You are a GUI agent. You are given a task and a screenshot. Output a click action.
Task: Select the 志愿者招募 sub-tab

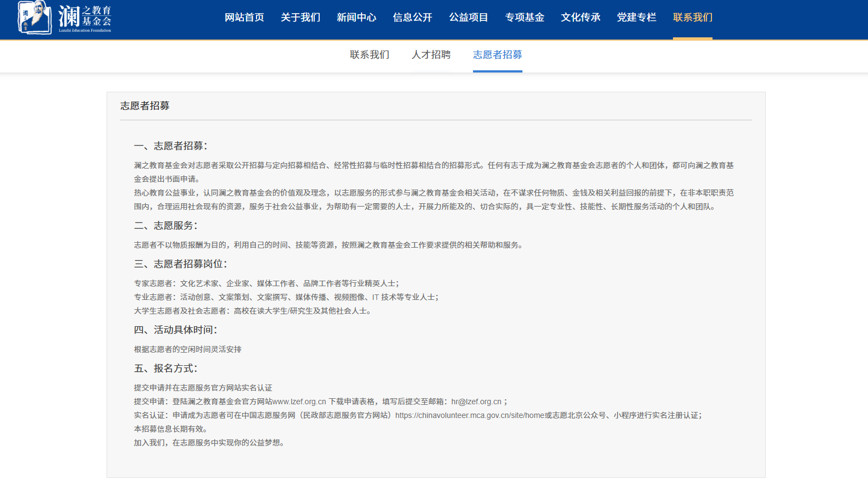click(x=497, y=55)
